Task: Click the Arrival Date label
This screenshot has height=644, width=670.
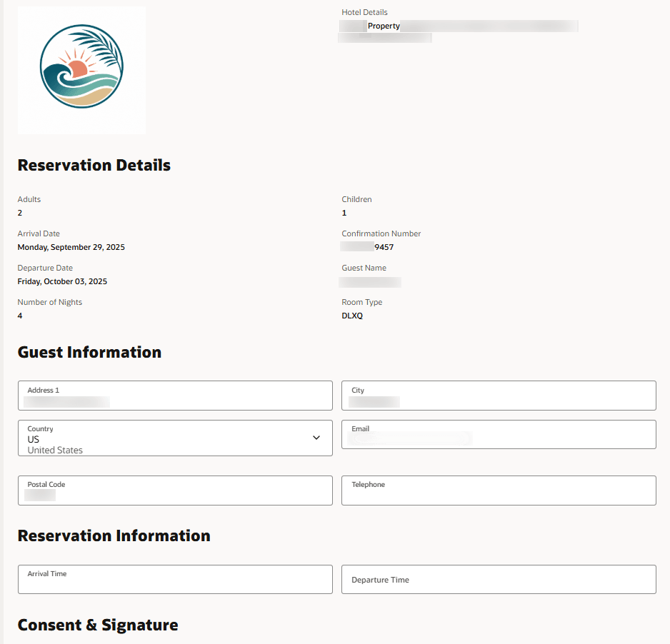Action: click(39, 233)
